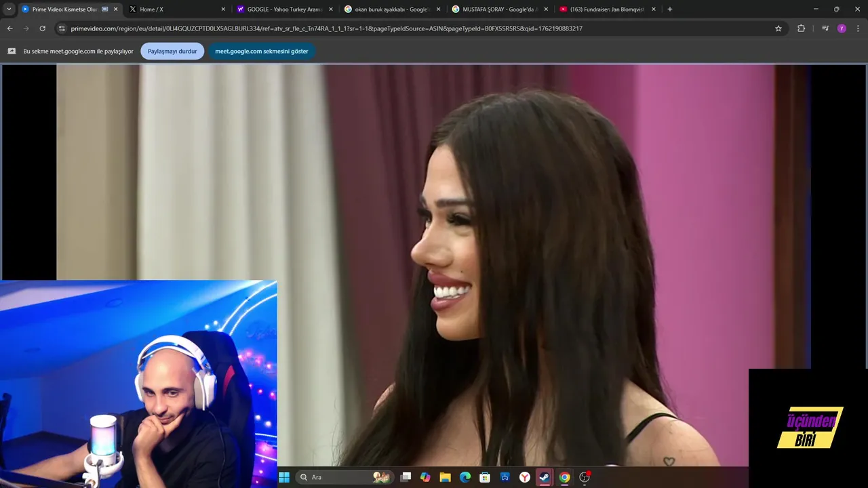This screenshot has height=488, width=868.
Task: Close the Yahoo Turkey tab
Action: [331, 9]
